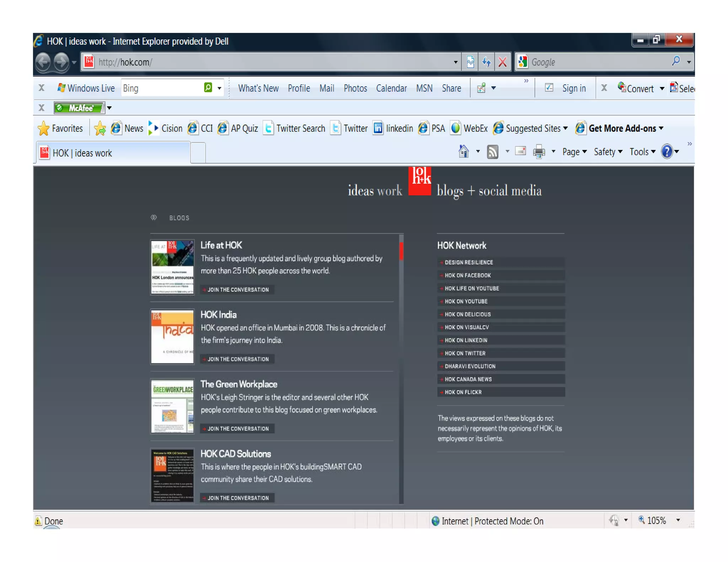The height and width of the screenshot is (562, 728).
Task: Open the zoom level dropdown at 105%
Action: pyautogui.click(x=678, y=520)
